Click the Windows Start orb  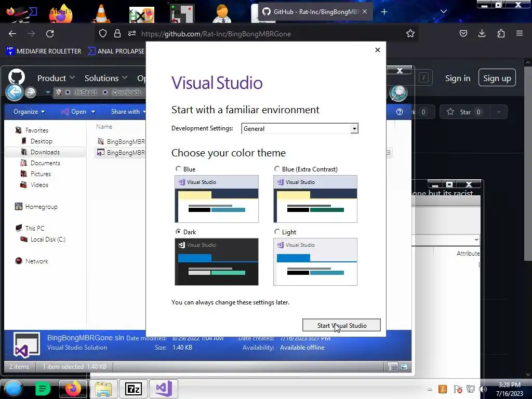click(13, 389)
